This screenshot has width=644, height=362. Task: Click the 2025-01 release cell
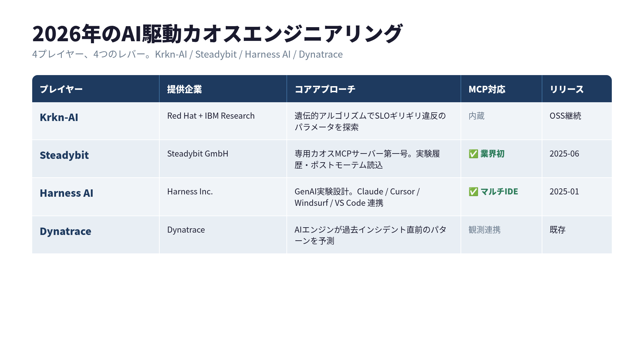tap(577, 197)
